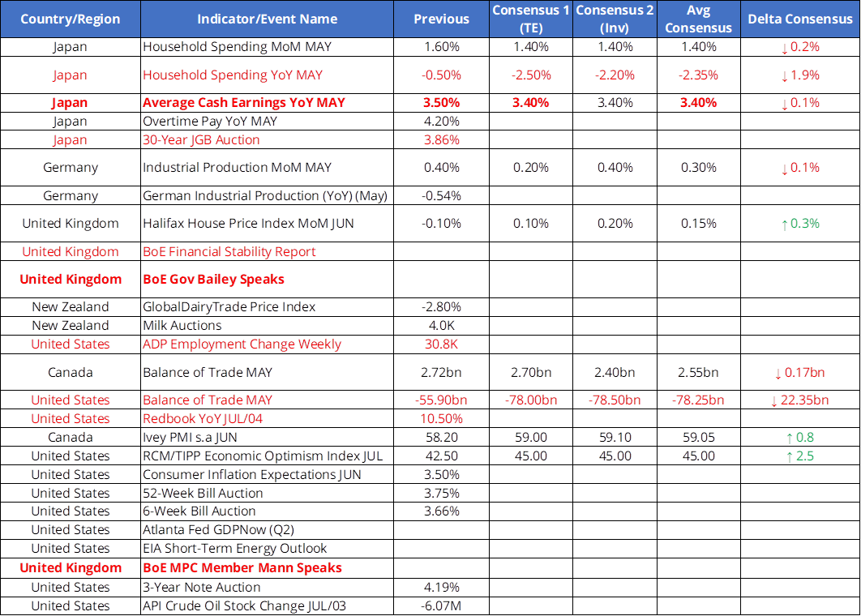Select the Previous column header

point(442,19)
